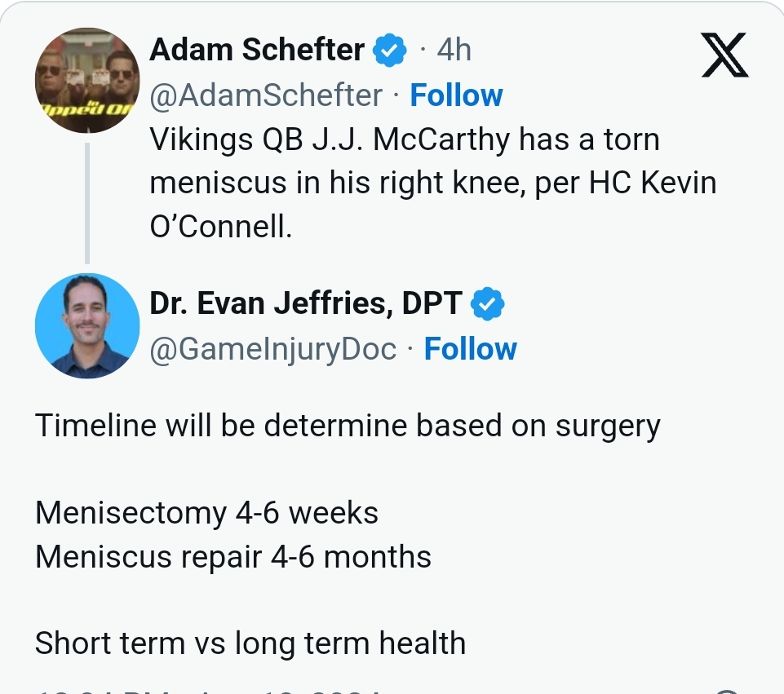
Task: Click Adam Schefter's blue verified badge
Action: click(x=389, y=50)
